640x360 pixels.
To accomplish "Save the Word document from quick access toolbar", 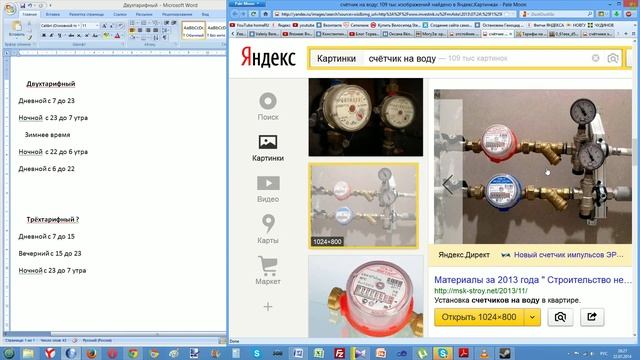I will [x=22, y=5].
